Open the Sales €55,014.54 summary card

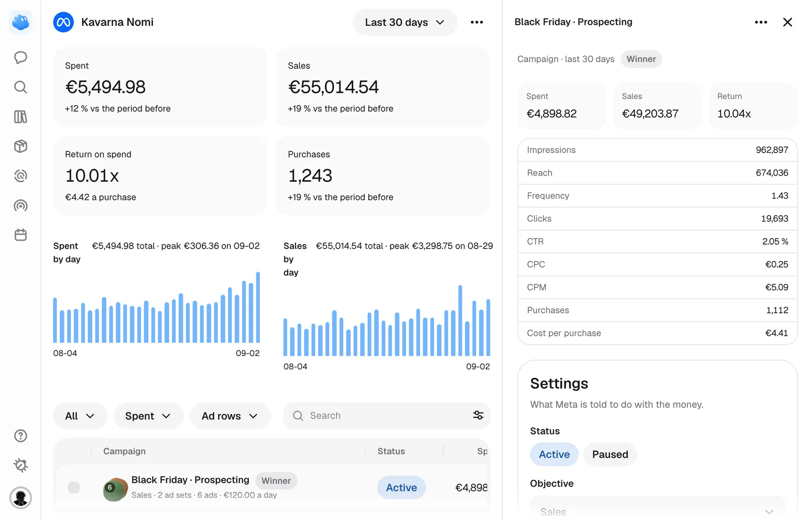(x=383, y=87)
